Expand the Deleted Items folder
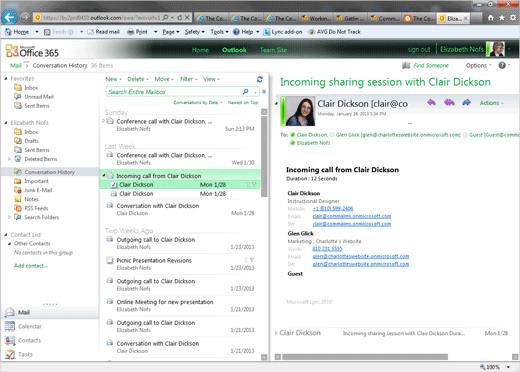Viewport: 520px width, 372px height. [x=9, y=159]
